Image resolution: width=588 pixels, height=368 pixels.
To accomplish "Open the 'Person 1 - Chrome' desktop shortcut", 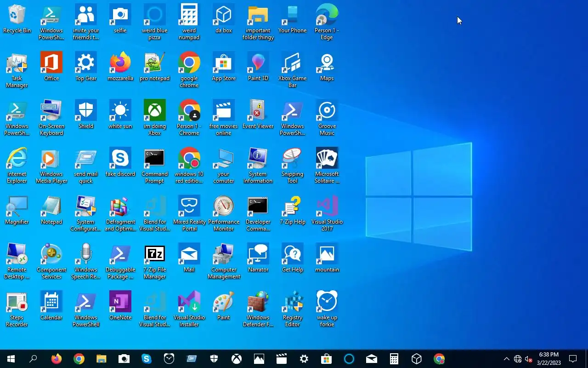I will (189, 118).
